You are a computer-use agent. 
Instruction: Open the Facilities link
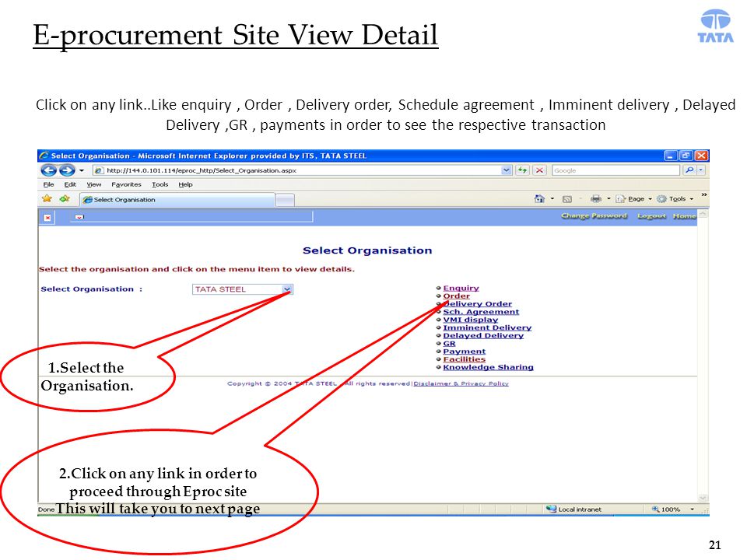pyautogui.click(x=464, y=359)
